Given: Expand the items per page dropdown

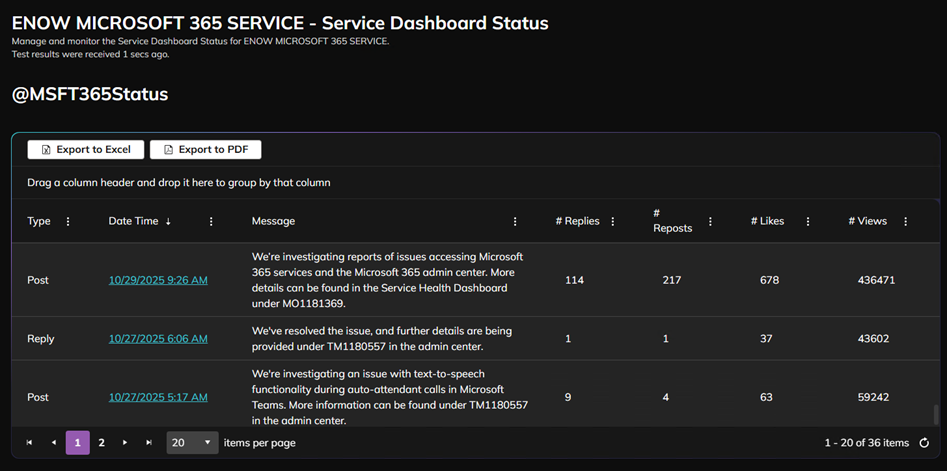Looking at the screenshot, I should coord(192,443).
